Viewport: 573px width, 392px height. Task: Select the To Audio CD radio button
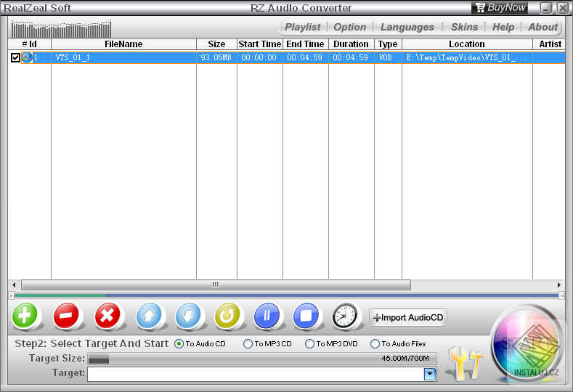click(x=179, y=344)
